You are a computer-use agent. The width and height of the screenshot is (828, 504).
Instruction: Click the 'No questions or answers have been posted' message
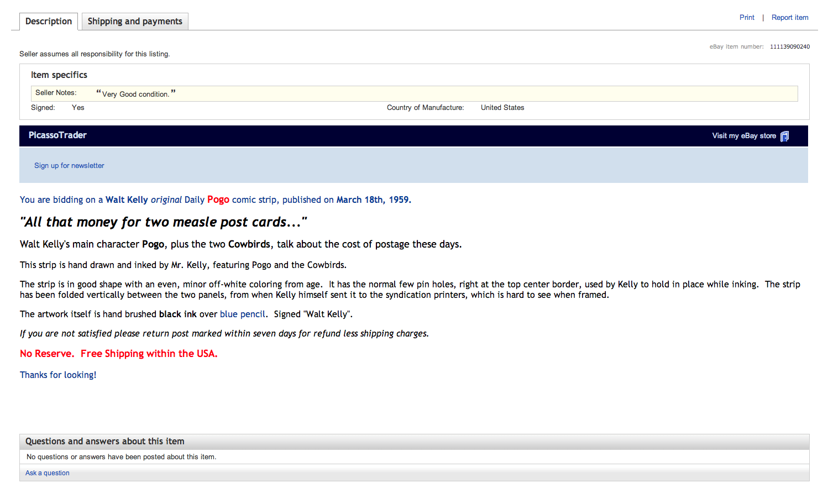pos(122,457)
